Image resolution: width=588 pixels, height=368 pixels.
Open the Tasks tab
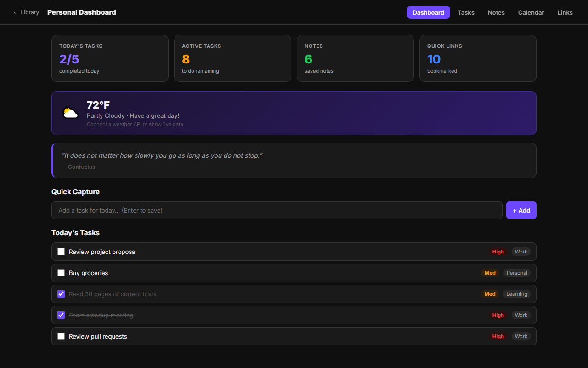point(466,12)
